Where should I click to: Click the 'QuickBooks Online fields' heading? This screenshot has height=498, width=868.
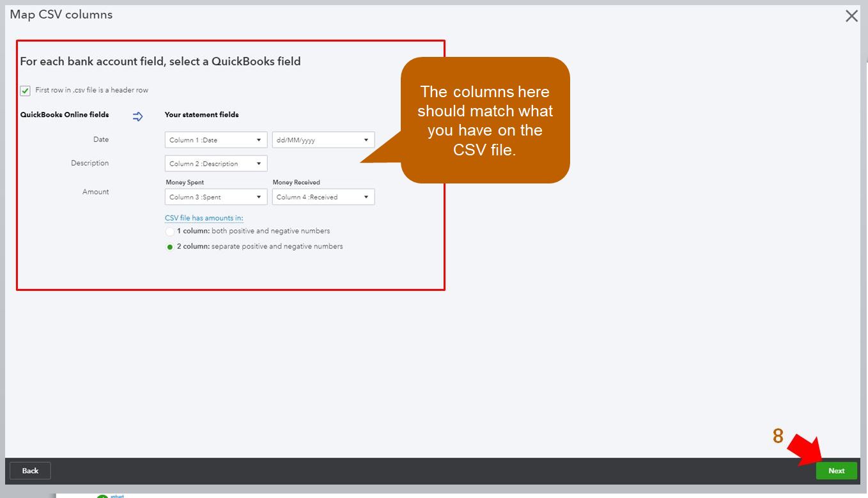click(x=65, y=115)
